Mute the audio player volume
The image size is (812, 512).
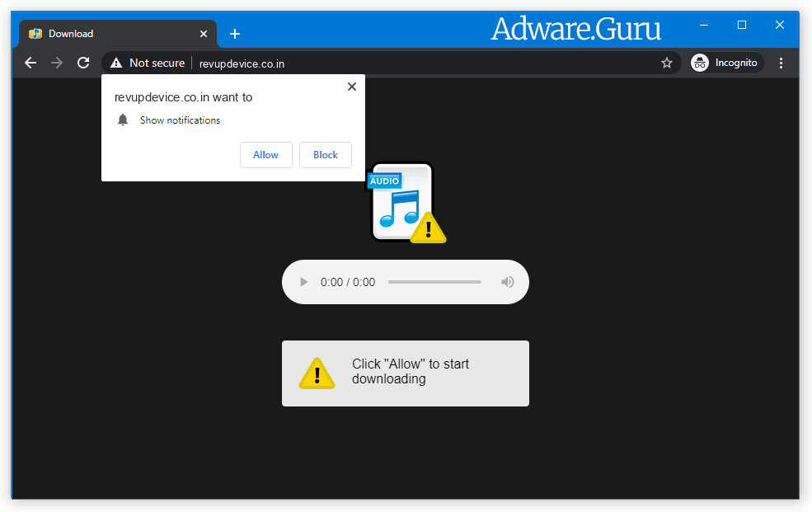507,281
